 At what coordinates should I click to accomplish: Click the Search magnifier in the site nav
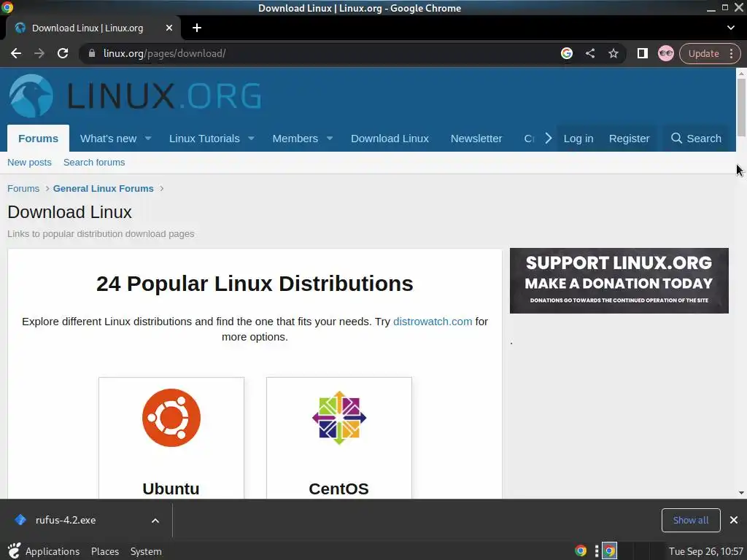tap(676, 138)
